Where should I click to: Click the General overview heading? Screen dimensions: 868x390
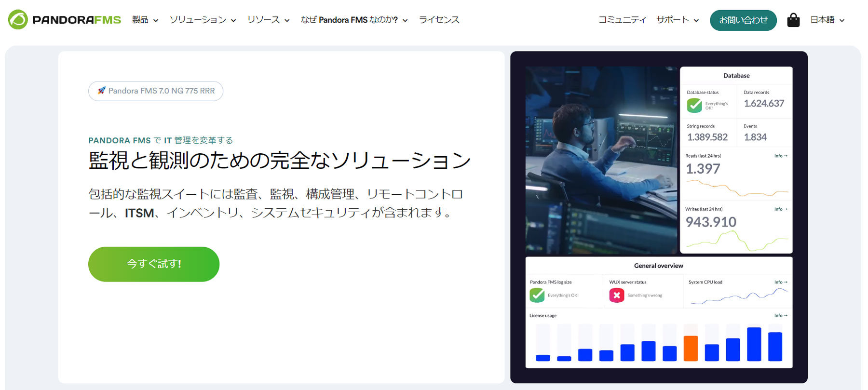658,266
